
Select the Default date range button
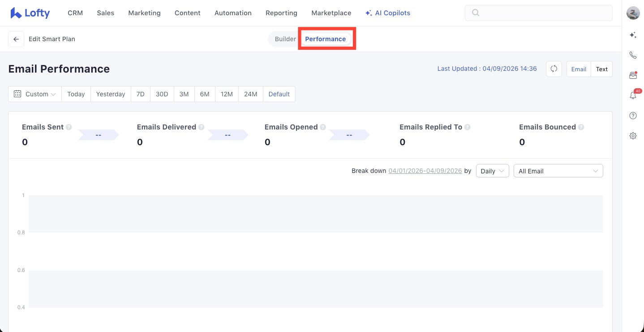[x=279, y=94]
